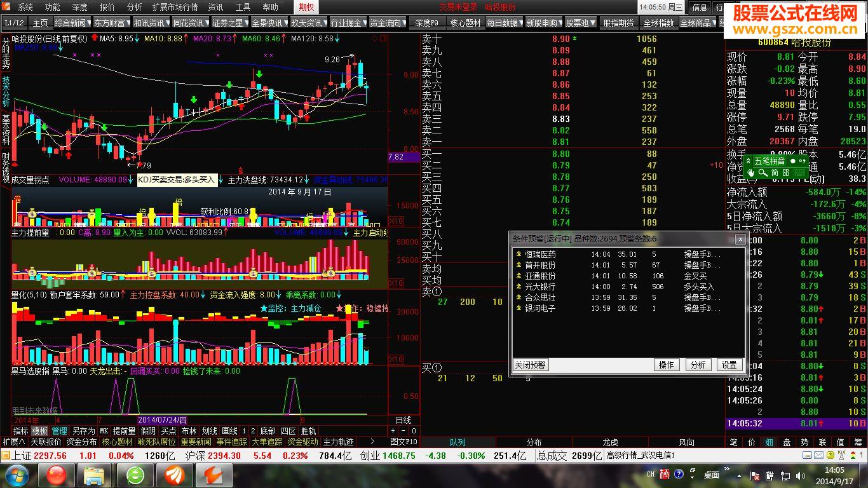Open the 大单追踪 tab
The image size is (868, 488).
pyautogui.click(x=267, y=442)
